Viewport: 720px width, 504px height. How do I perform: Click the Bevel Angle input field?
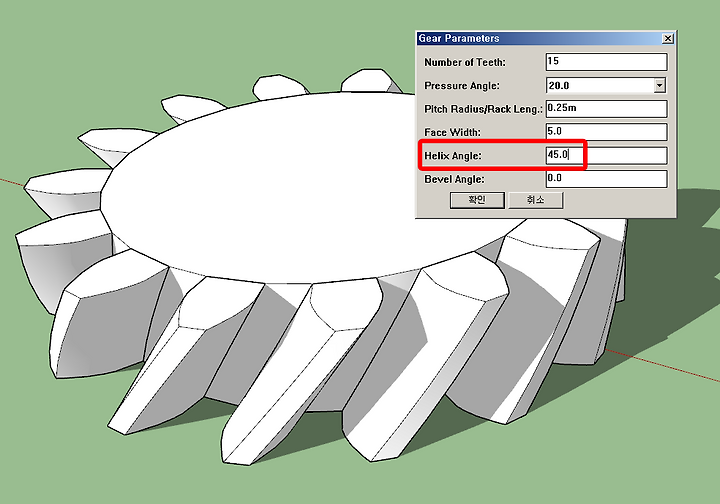pos(606,179)
